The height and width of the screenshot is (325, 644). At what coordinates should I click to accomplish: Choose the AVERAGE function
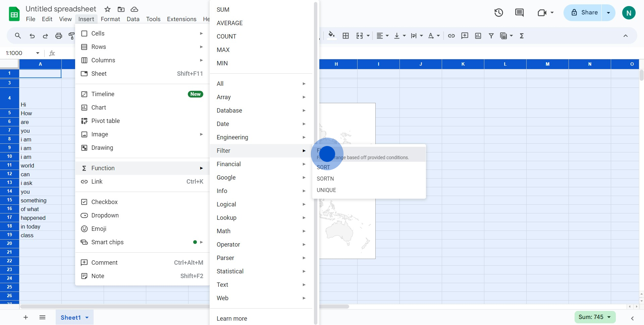[x=261, y=23]
